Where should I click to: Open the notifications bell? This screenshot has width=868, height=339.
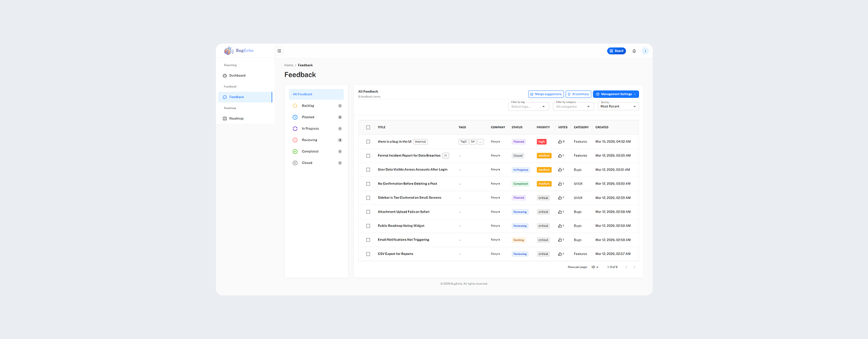[634, 51]
